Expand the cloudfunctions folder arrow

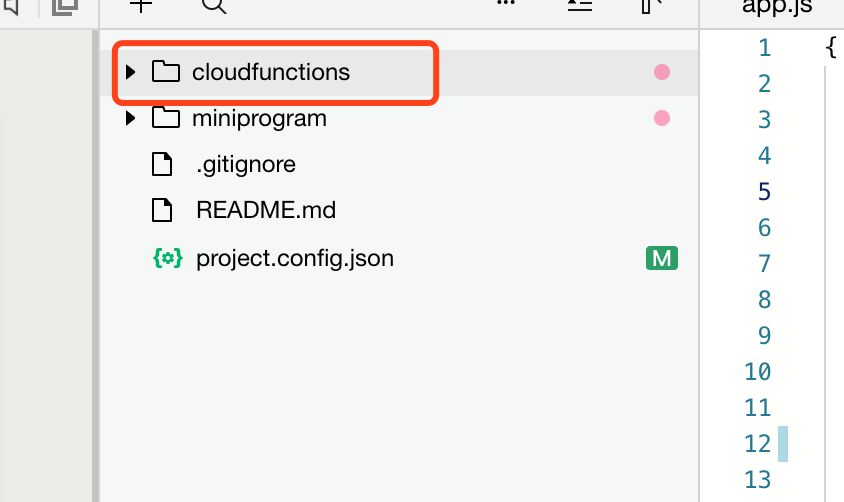coord(130,72)
